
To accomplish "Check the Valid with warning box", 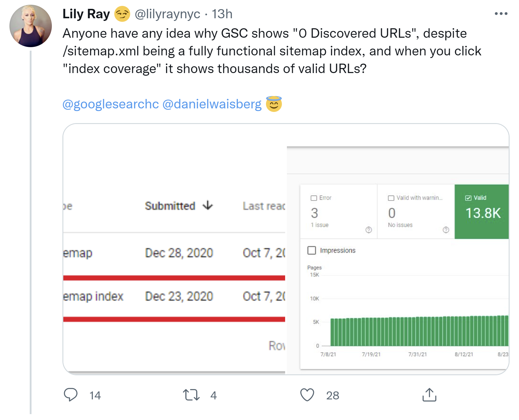I will pyautogui.click(x=391, y=198).
